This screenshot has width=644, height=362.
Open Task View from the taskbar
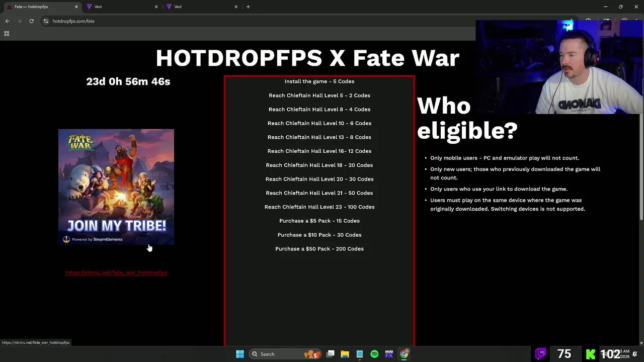coord(331,354)
